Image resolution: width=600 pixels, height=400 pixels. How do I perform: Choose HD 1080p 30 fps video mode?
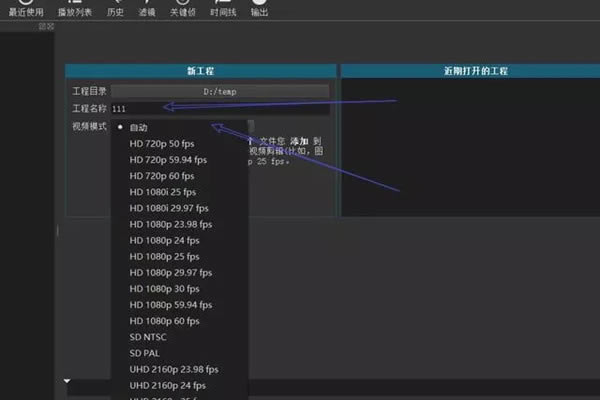tap(165, 288)
